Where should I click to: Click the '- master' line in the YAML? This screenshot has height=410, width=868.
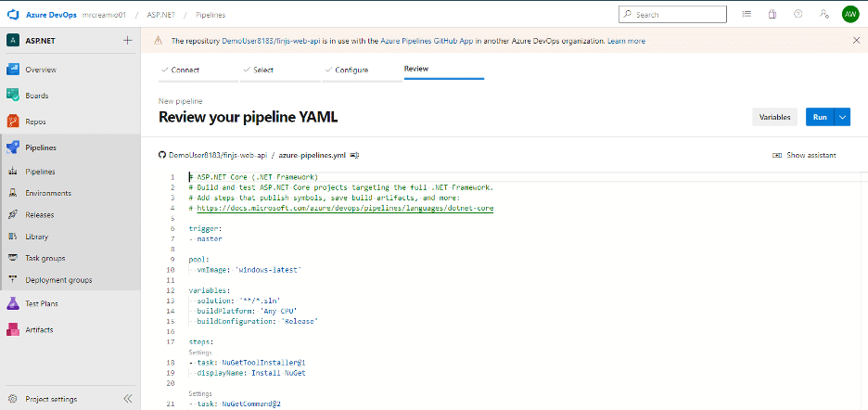click(x=205, y=238)
